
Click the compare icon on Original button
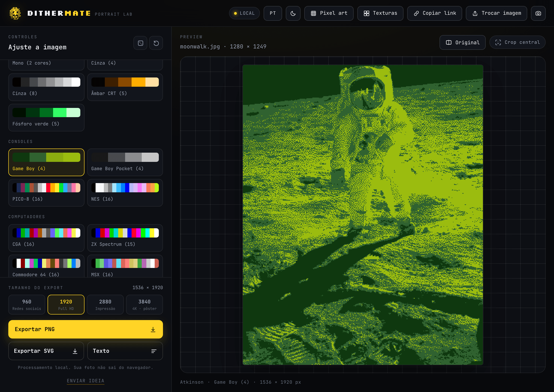[x=449, y=42]
